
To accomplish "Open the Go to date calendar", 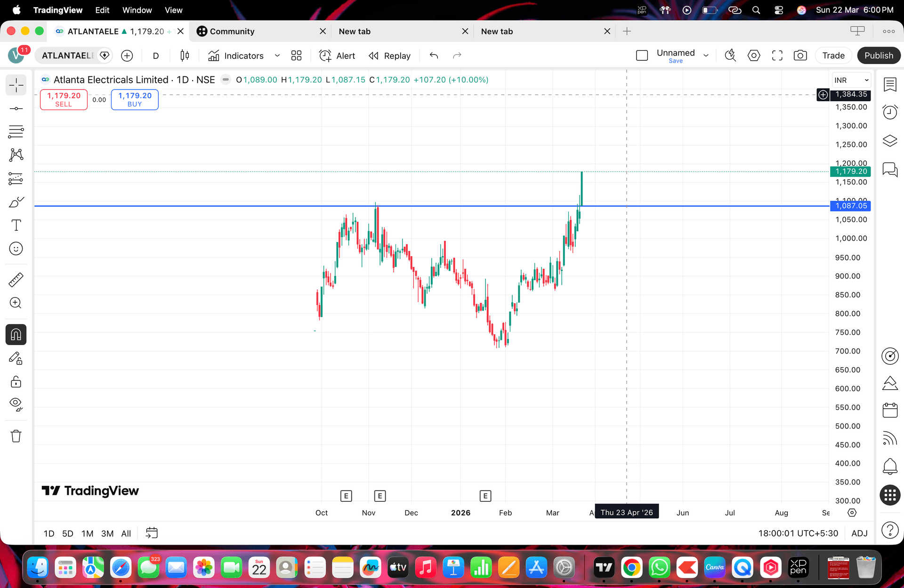I will click(152, 533).
